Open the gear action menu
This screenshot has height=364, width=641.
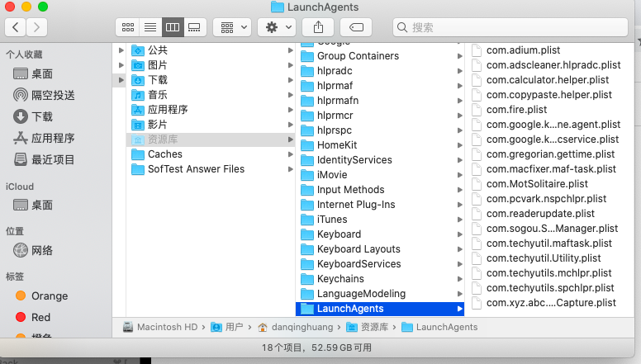(278, 27)
